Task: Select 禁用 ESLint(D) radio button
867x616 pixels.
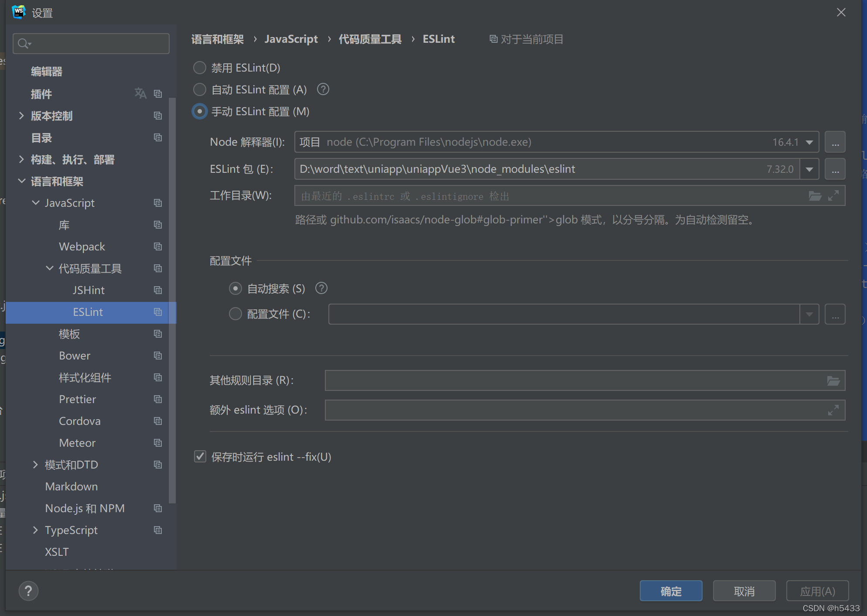Action: pos(200,68)
